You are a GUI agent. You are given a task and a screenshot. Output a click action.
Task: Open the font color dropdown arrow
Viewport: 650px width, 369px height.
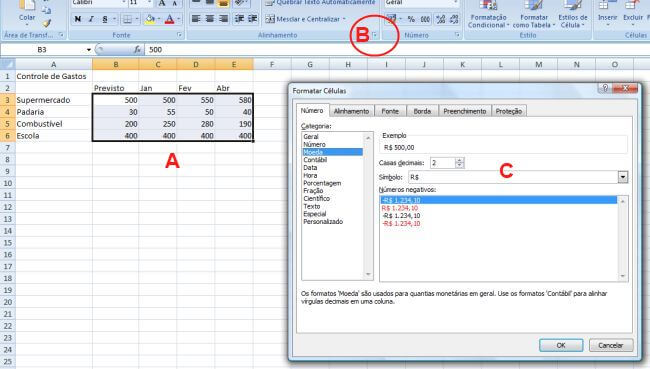[179, 19]
